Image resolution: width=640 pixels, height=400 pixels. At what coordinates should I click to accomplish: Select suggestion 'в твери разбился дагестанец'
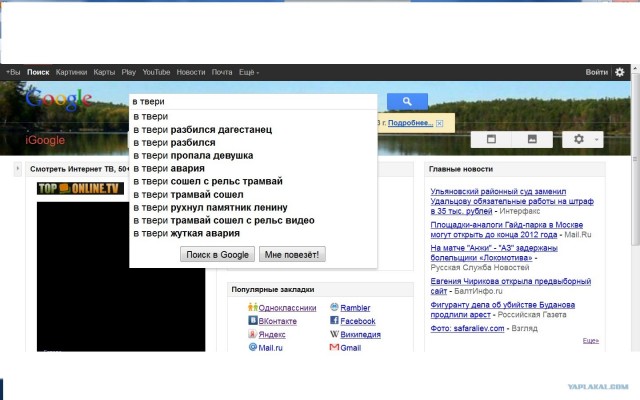[x=253, y=129]
